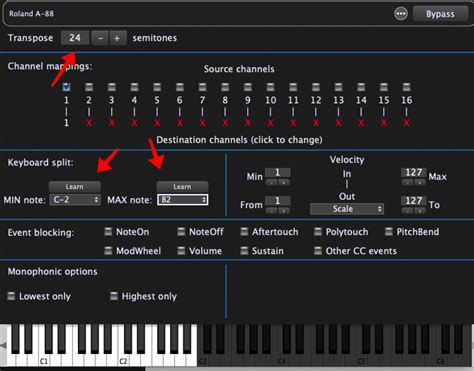Block NoteOff events checkbox
The width and height of the screenshot is (474, 371).
click(x=181, y=232)
